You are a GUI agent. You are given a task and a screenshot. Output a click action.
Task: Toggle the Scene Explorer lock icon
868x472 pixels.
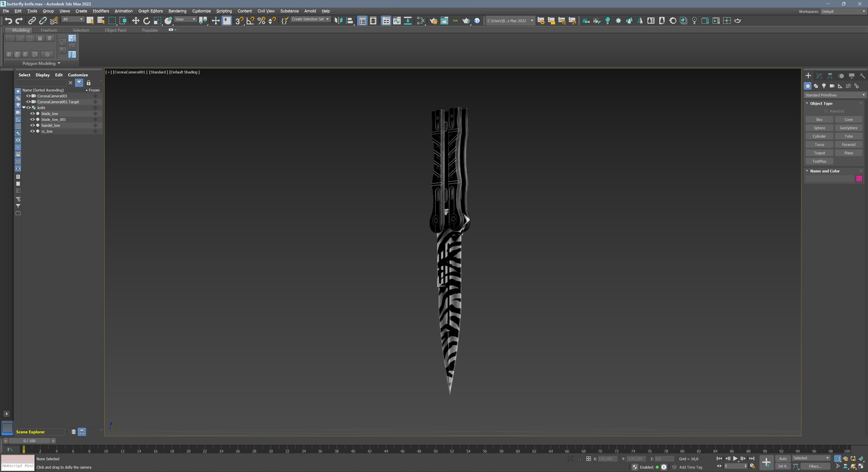coord(89,82)
